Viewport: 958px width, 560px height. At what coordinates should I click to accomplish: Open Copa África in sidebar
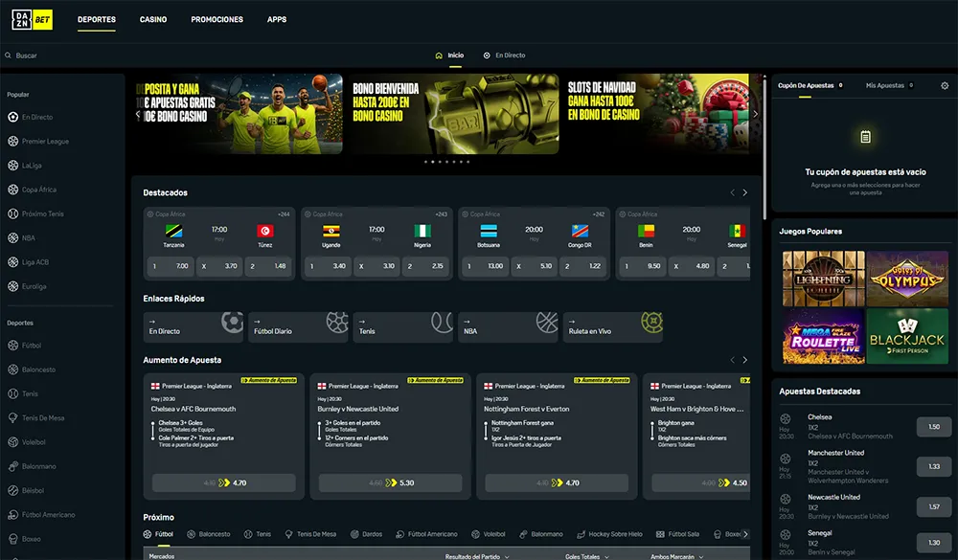32,190
